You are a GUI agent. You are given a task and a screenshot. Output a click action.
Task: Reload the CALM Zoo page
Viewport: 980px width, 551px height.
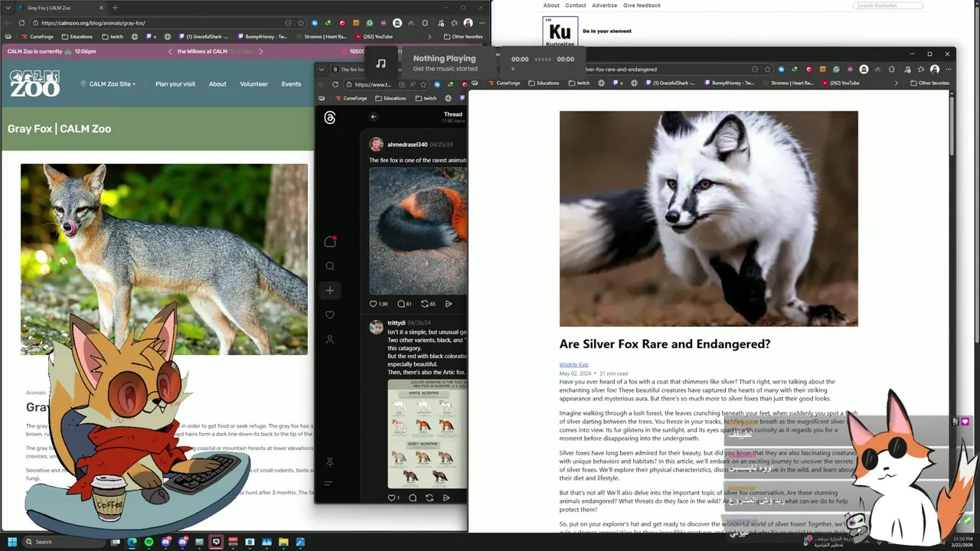pyautogui.click(x=21, y=23)
